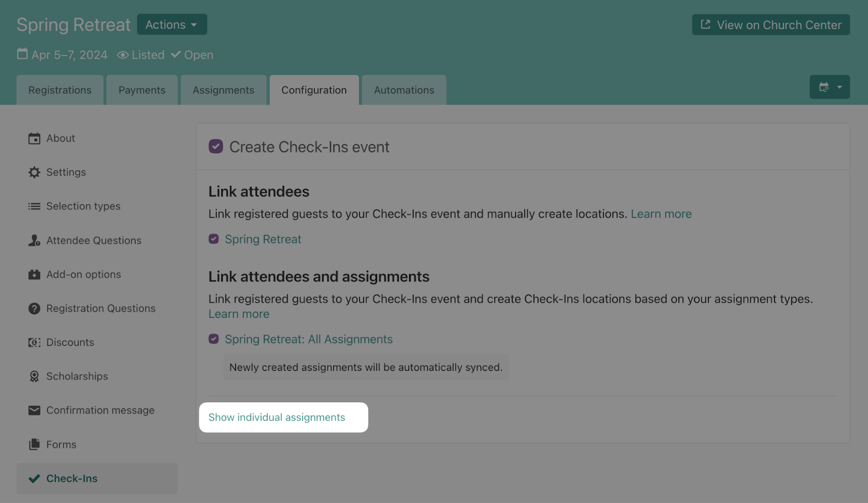Click the Confirmation message envelope icon

coord(34,410)
